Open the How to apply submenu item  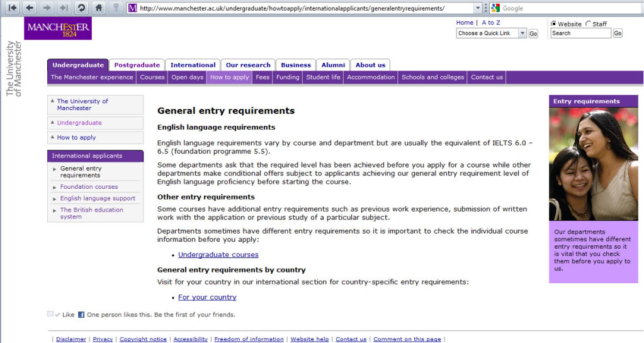click(230, 77)
